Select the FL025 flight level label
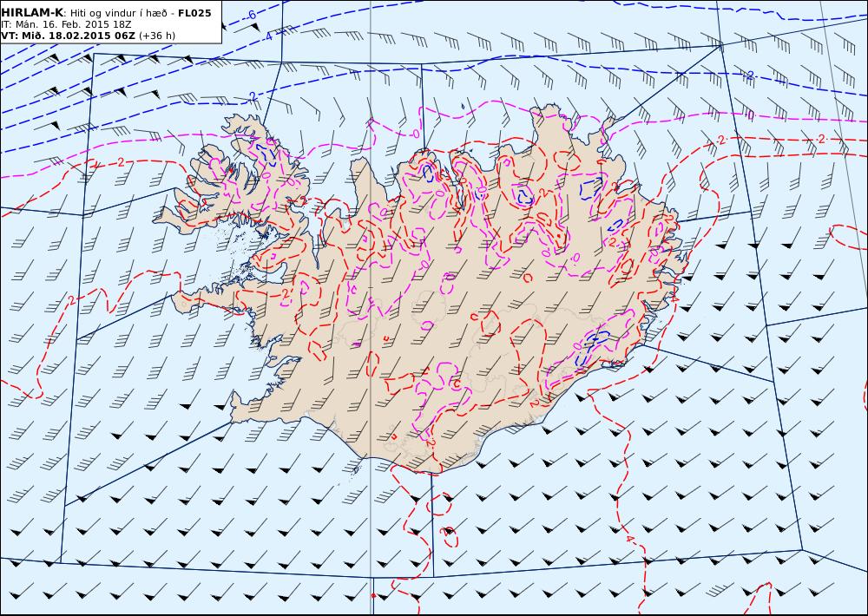The width and height of the screenshot is (868, 616). (194, 13)
